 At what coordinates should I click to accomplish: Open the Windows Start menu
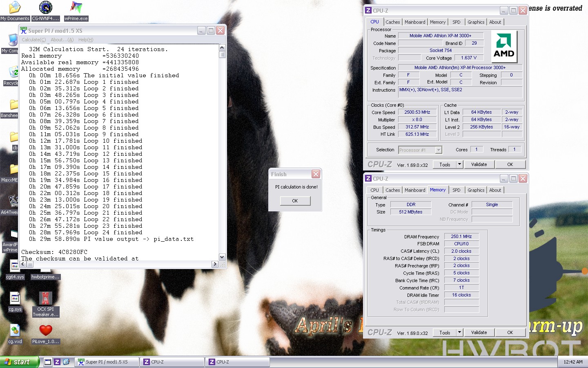[x=20, y=362]
